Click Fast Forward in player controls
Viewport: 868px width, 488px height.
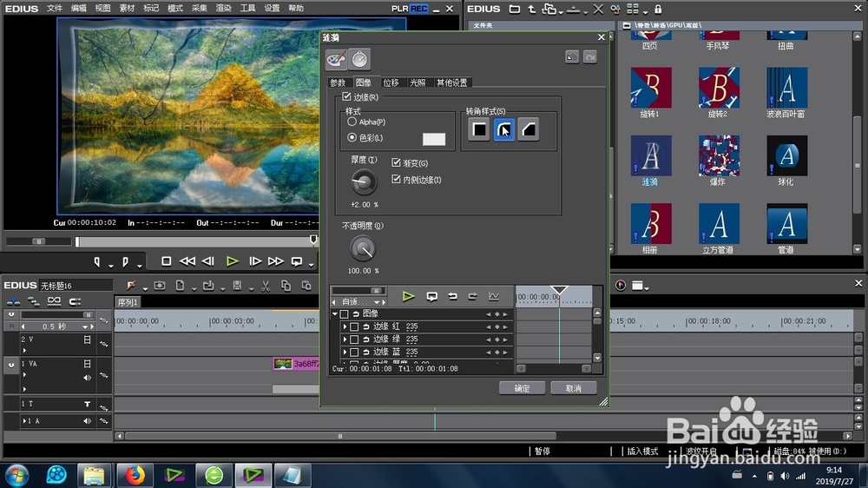click(276, 260)
